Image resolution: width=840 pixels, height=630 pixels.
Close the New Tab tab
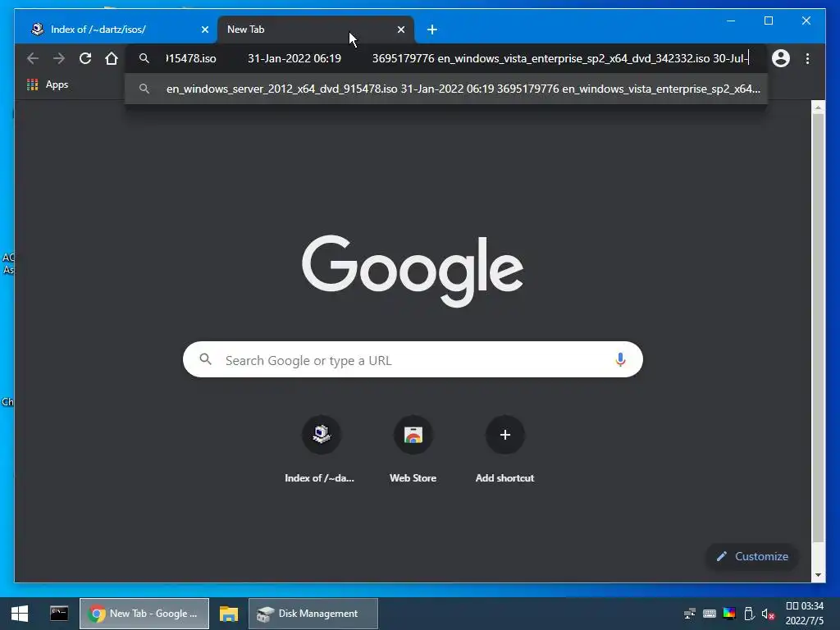coord(400,30)
